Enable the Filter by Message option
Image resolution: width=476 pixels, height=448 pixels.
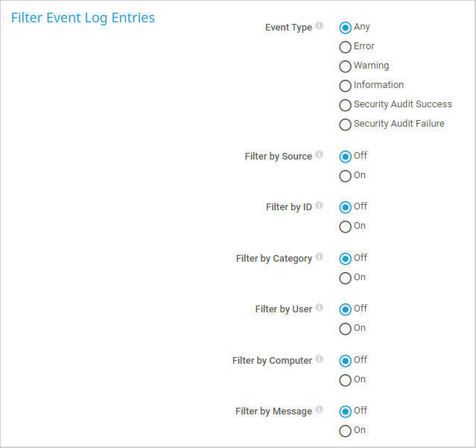[x=345, y=431]
